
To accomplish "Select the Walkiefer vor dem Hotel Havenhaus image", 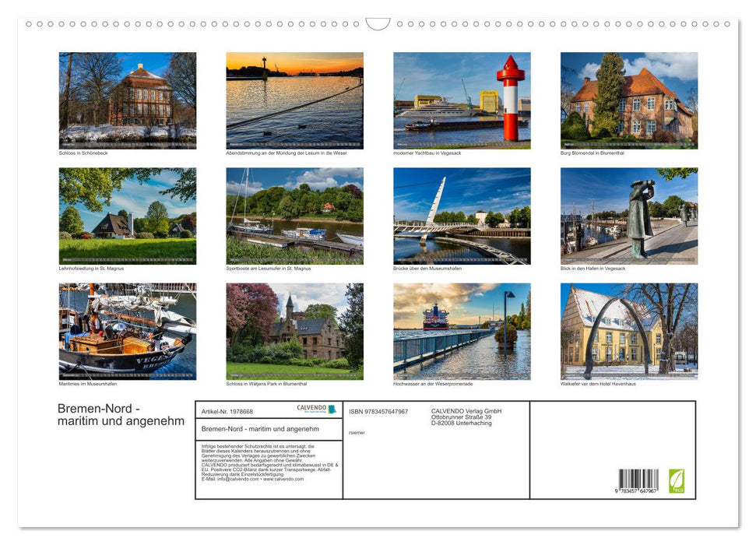I will (x=629, y=331).
